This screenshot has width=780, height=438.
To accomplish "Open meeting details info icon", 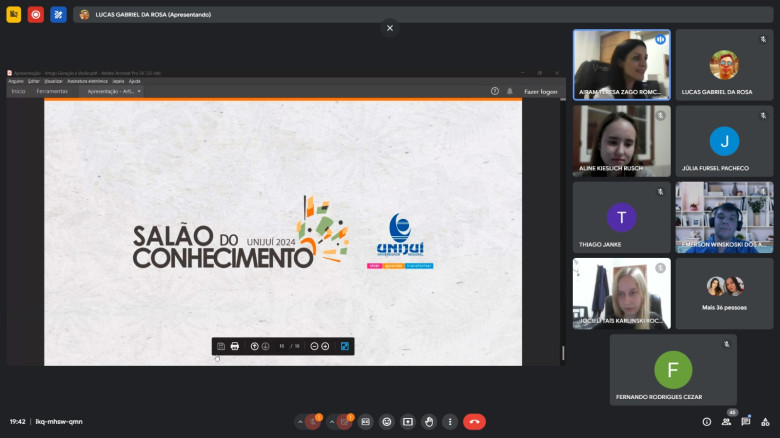I will coord(707,422).
